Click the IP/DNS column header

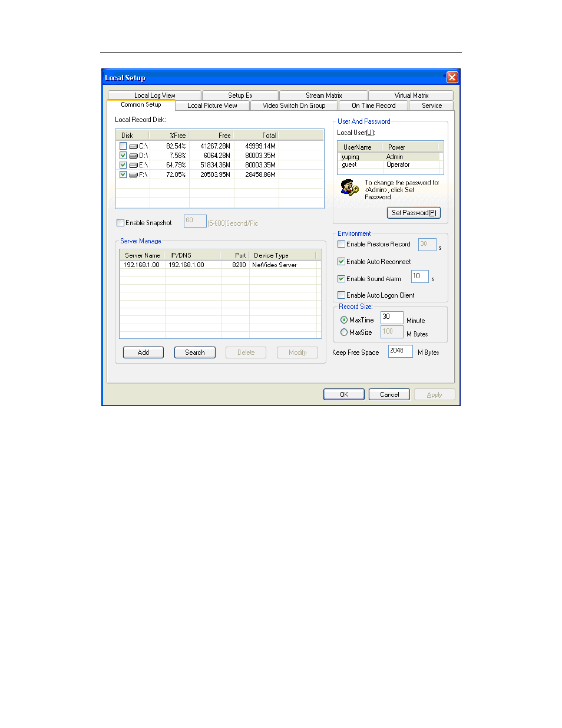click(193, 255)
